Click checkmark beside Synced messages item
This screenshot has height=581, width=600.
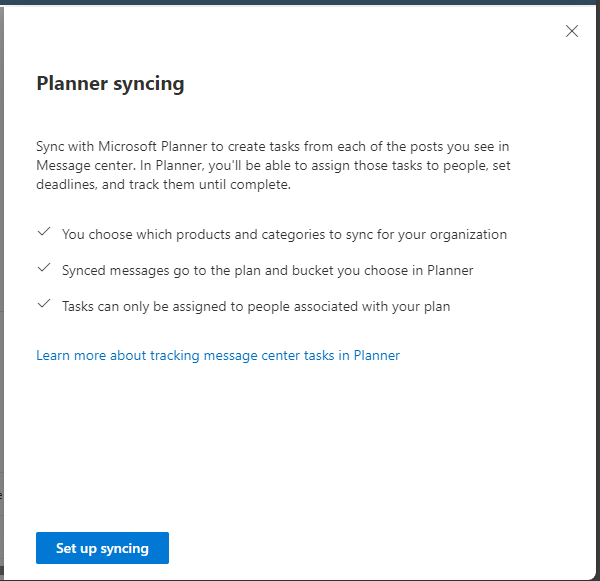[43, 269]
